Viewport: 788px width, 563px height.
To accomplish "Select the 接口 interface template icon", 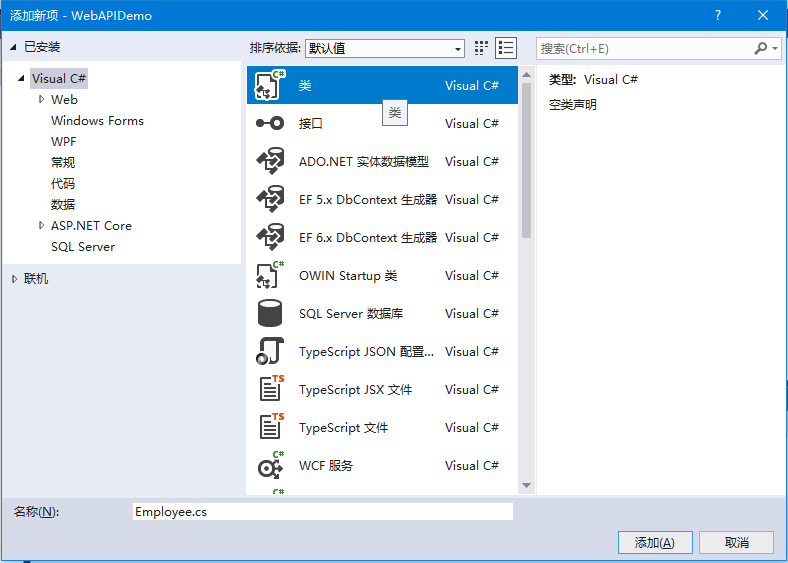I will coord(270,124).
